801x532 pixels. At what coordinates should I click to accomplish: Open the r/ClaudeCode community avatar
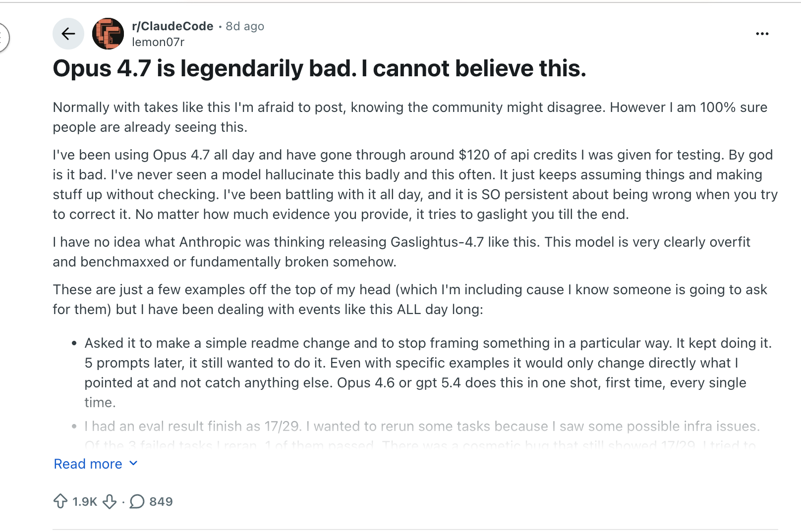[108, 34]
